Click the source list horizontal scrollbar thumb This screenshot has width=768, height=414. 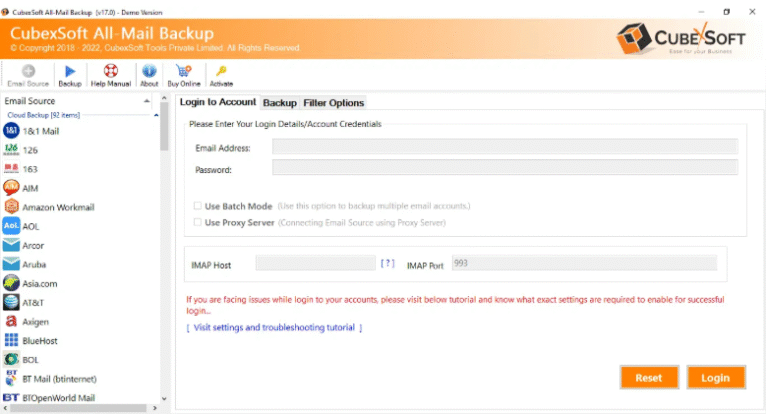point(78,408)
